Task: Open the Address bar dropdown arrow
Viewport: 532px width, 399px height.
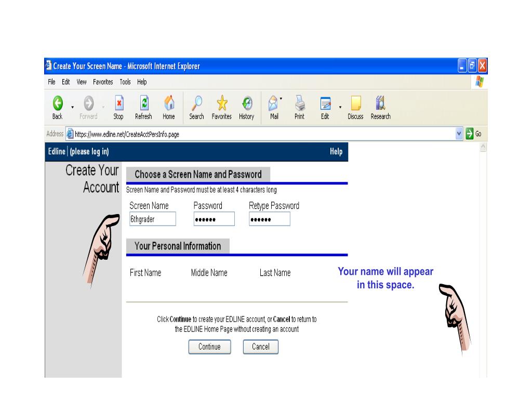Action: pos(459,134)
